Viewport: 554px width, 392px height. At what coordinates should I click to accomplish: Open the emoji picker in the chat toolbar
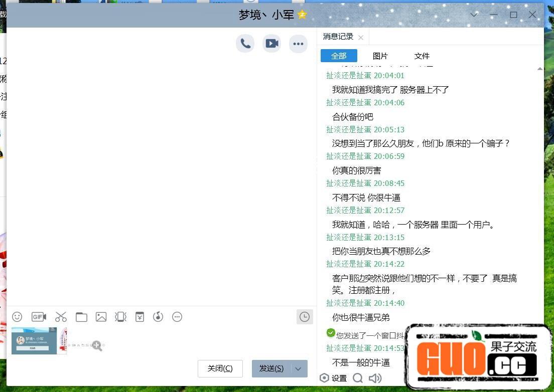coord(17,317)
